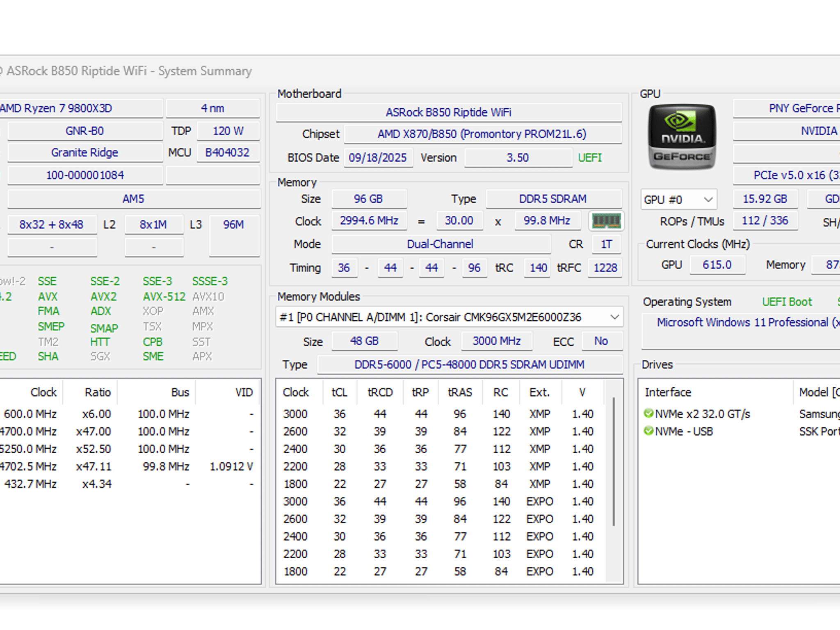
Task: Click the GNR-B0 stepping field
Action: pos(85,131)
